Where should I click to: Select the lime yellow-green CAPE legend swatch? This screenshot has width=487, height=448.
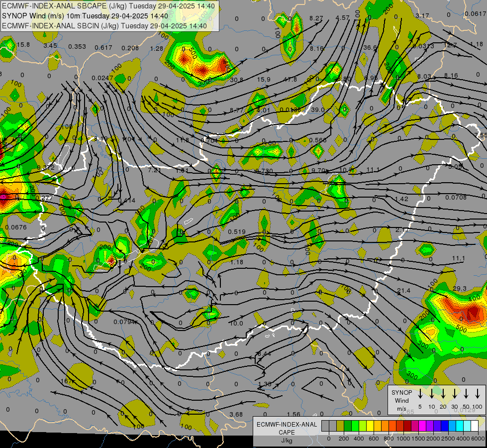coord(363,426)
